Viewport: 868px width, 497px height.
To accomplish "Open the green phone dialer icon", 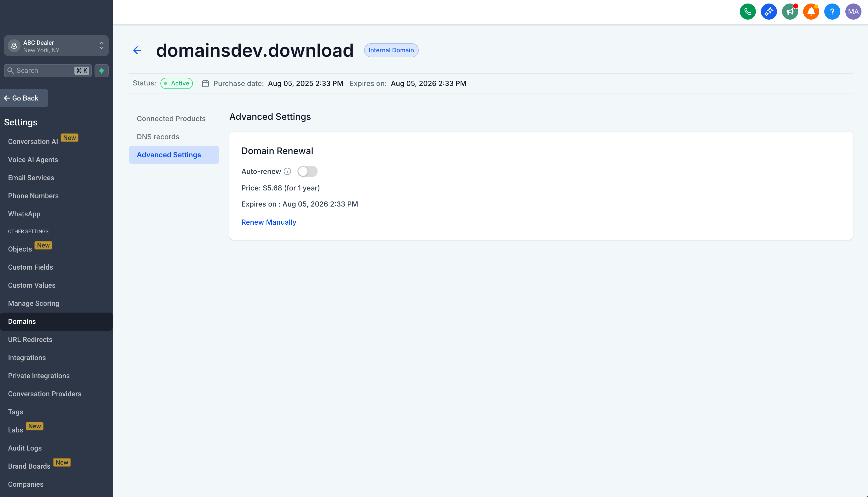I will coord(748,11).
